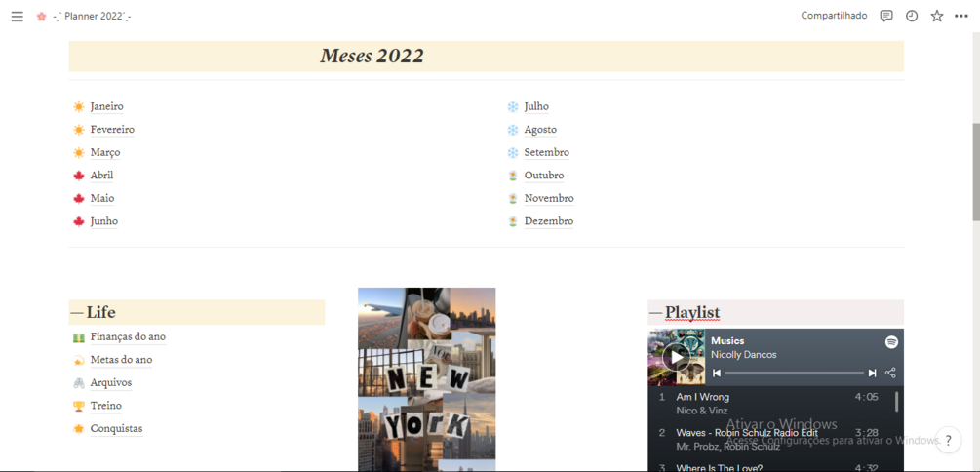The width and height of the screenshot is (980, 472).
Task: Click the money icon beside Finanças do ano
Action: [79, 337]
